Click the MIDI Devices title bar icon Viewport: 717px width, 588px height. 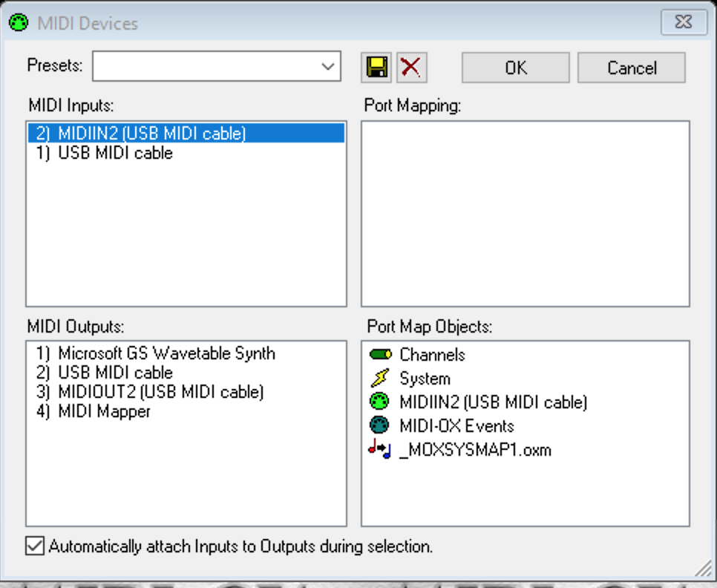pos(19,22)
